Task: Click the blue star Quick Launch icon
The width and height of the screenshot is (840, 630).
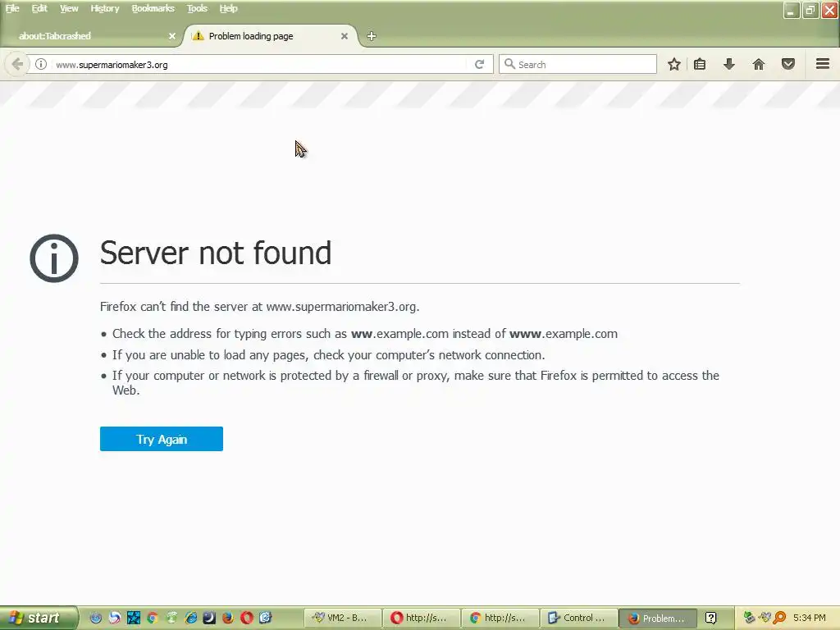Action: pos(134,618)
